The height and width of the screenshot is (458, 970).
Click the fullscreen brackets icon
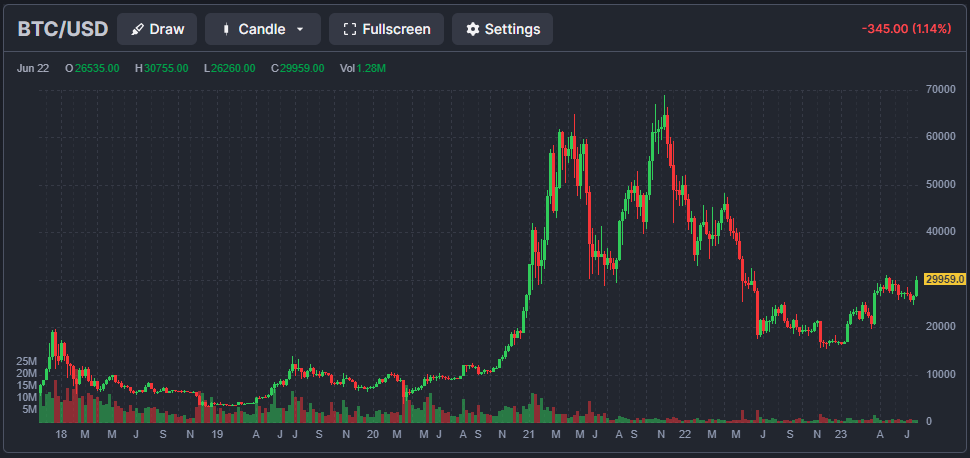350,29
